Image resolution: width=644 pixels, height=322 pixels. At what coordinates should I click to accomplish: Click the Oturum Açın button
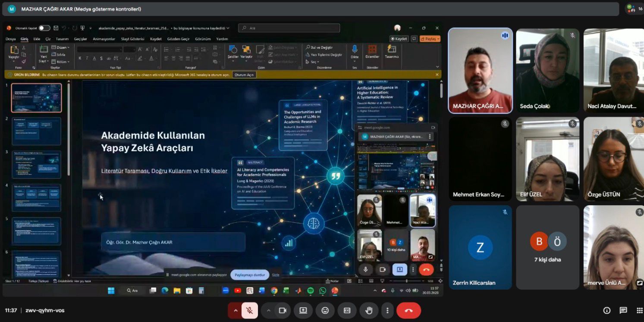pyautogui.click(x=245, y=75)
